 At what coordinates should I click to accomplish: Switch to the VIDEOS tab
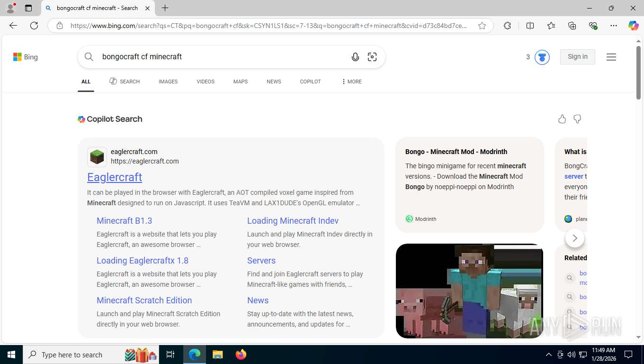[206, 82]
